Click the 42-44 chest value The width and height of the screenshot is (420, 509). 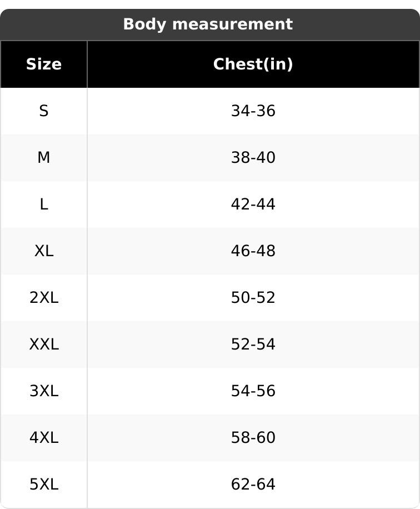tap(253, 204)
